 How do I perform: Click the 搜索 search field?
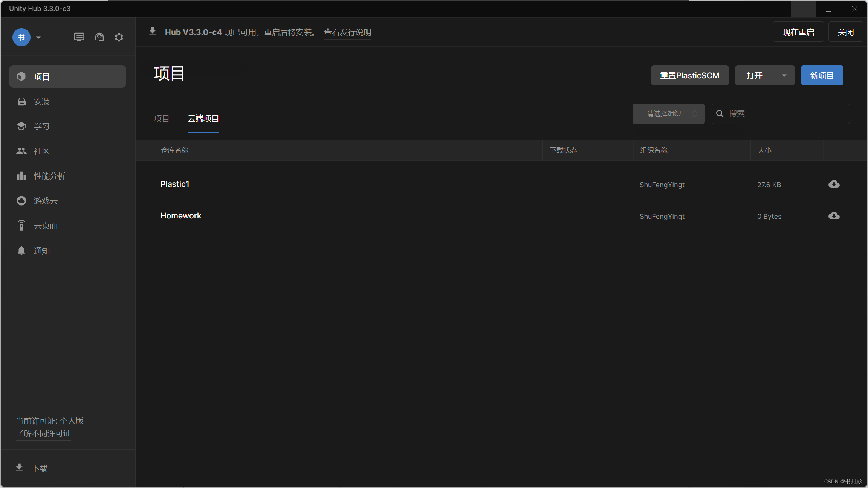pyautogui.click(x=785, y=114)
